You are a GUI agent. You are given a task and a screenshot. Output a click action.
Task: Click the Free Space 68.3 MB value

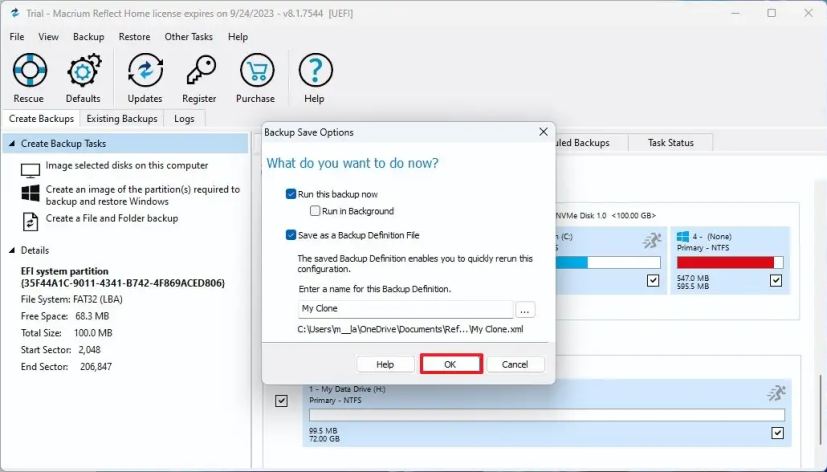92,316
